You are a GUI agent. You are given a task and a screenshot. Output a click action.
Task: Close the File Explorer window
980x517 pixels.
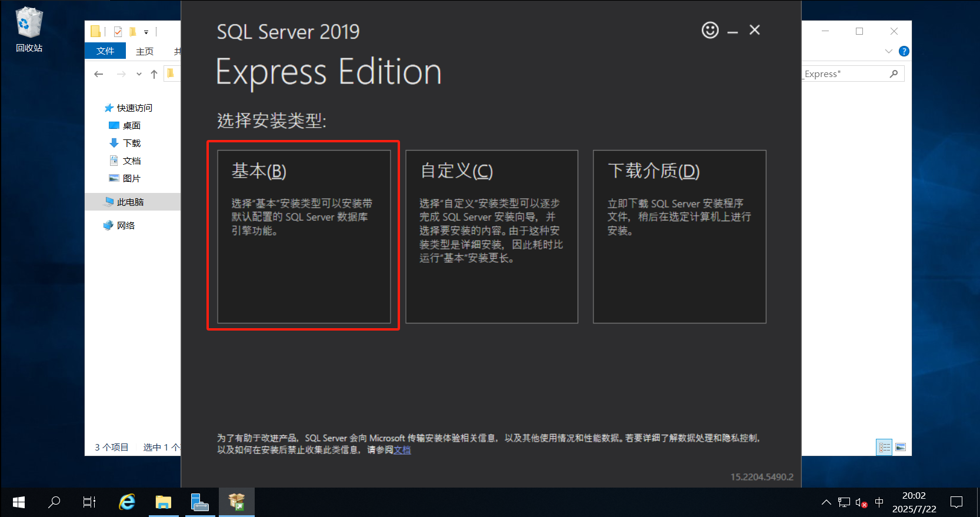pos(894,31)
